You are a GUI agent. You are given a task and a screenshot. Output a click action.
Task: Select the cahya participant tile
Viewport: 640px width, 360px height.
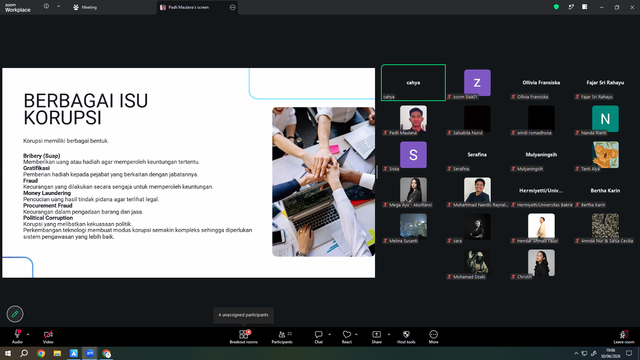(413, 82)
